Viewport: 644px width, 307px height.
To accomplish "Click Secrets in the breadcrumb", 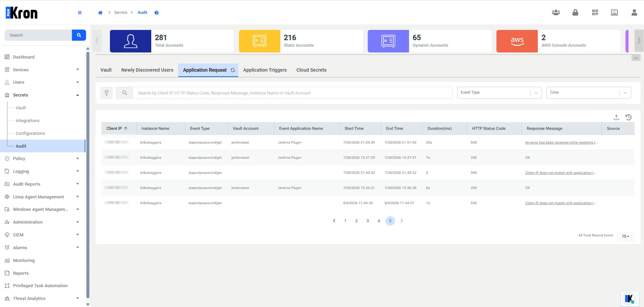I will 120,13.
